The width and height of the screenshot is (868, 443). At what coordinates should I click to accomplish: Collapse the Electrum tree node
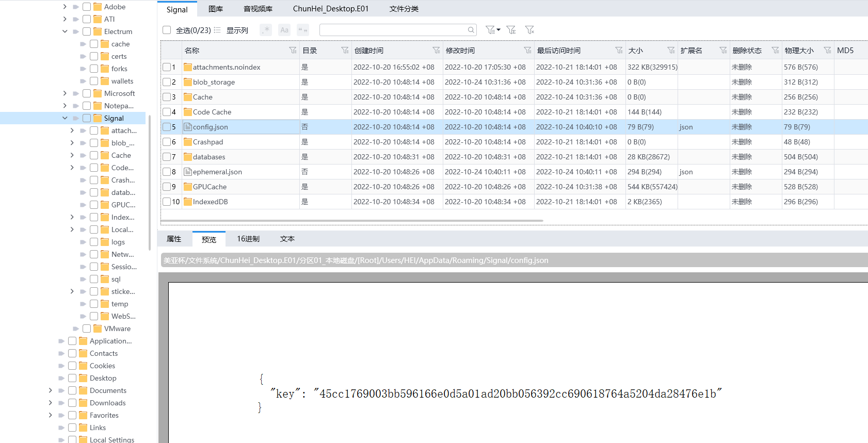[x=65, y=31]
